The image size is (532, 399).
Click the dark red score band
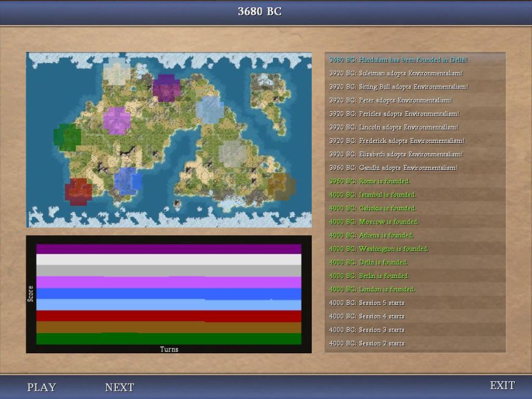[x=169, y=316]
